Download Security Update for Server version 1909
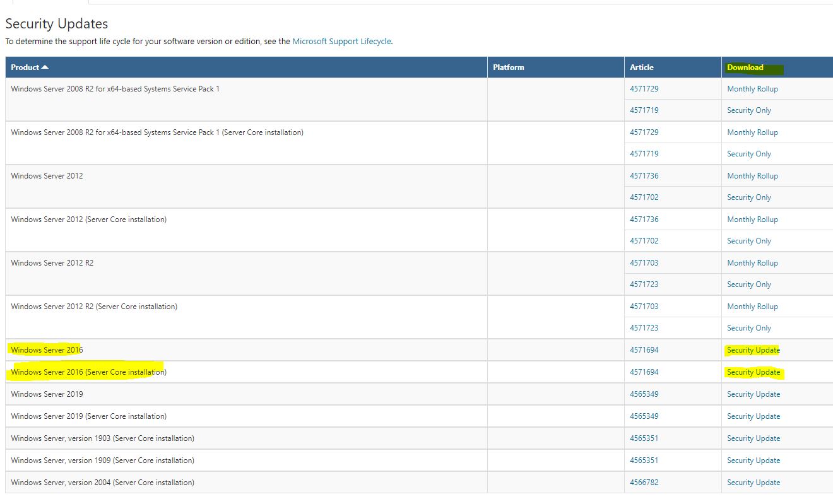 [753, 460]
